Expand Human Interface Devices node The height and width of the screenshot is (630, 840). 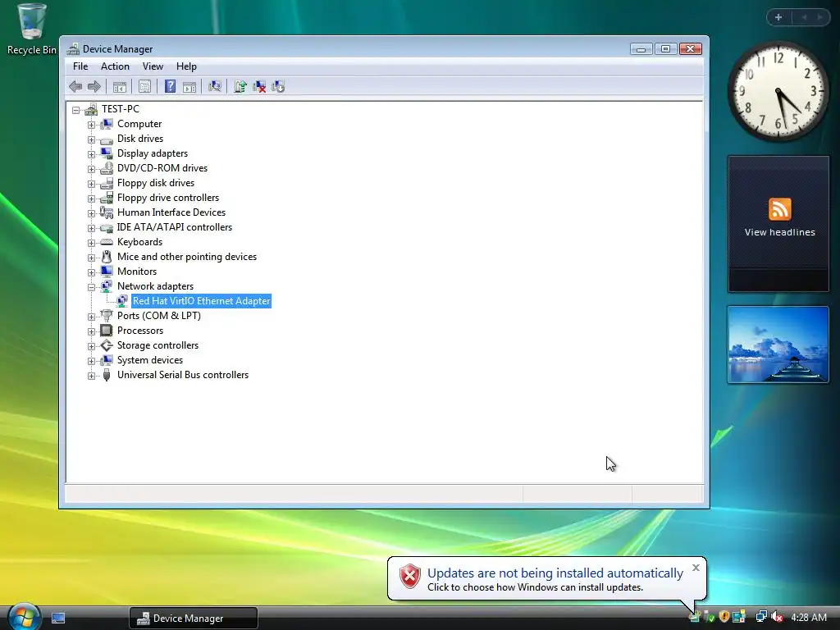(91, 213)
